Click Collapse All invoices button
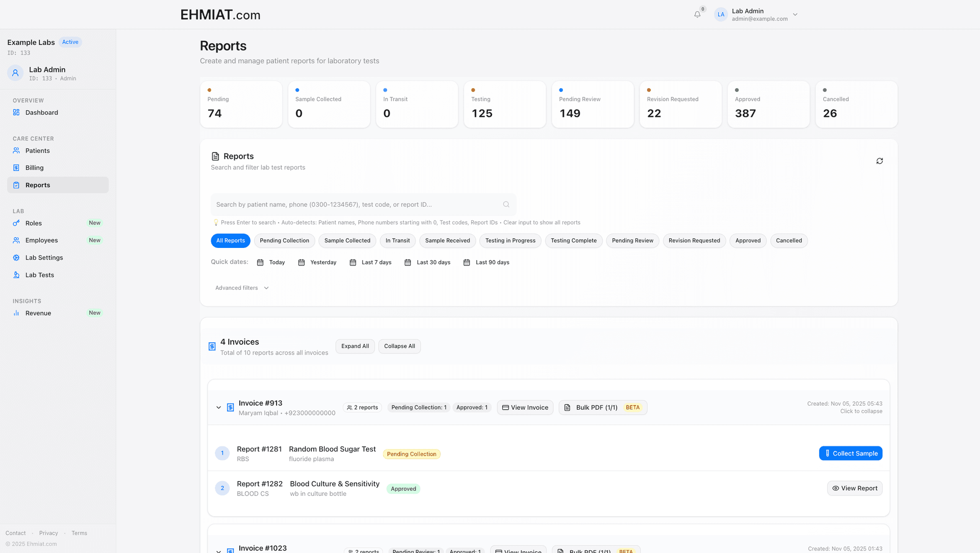980x553 pixels. point(400,346)
